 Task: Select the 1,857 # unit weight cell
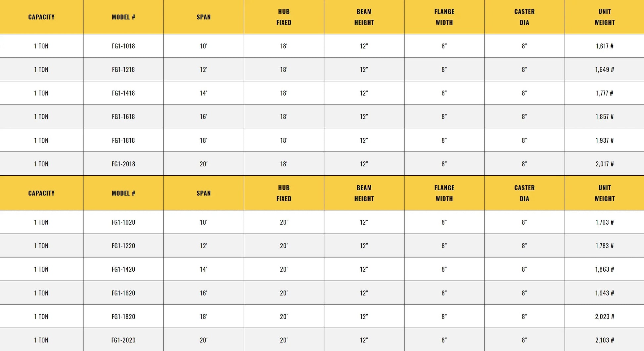(x=604, y=116)
